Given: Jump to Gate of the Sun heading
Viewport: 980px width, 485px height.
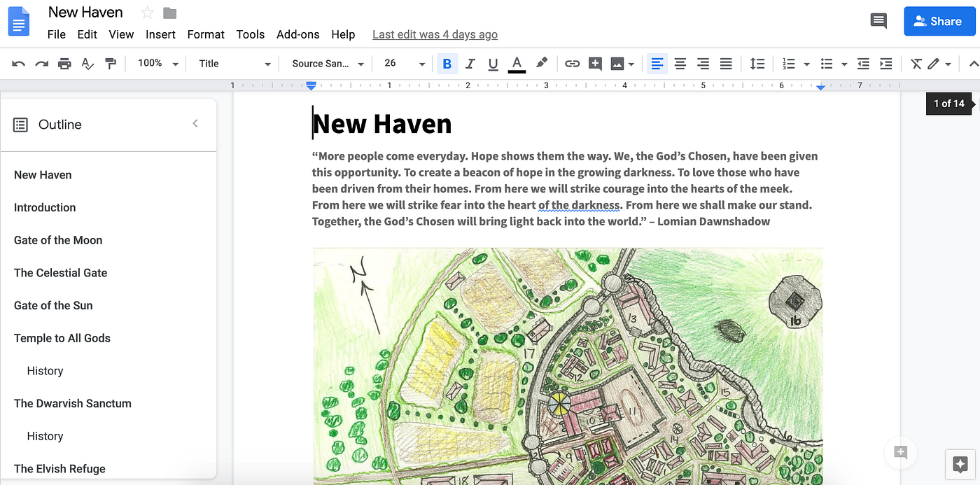Looking at the screenshot, I should 53,305.
